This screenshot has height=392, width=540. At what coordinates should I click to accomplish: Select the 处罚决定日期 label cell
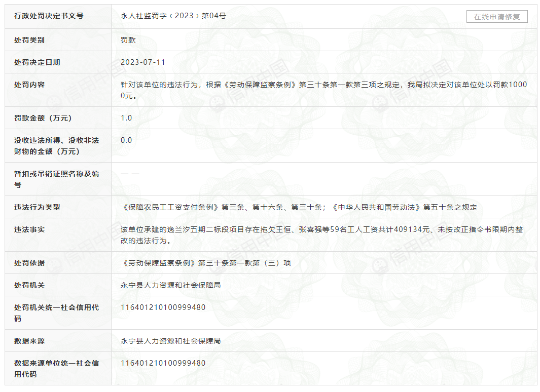pos(37,62)
